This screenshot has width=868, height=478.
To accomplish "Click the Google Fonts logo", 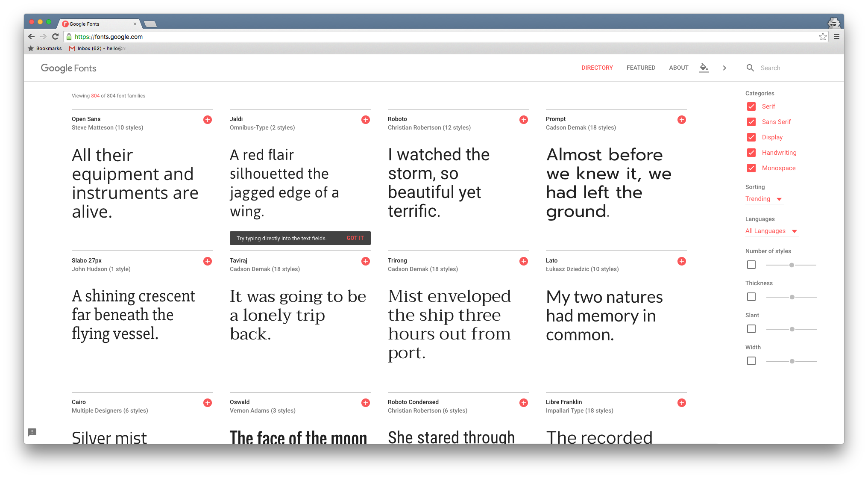I will [68, 68].
